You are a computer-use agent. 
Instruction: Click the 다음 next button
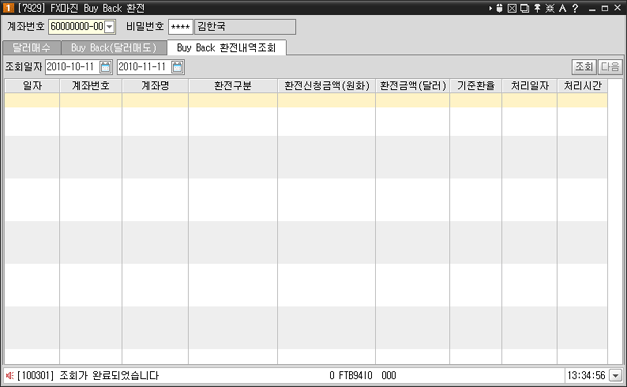(610, 66)
